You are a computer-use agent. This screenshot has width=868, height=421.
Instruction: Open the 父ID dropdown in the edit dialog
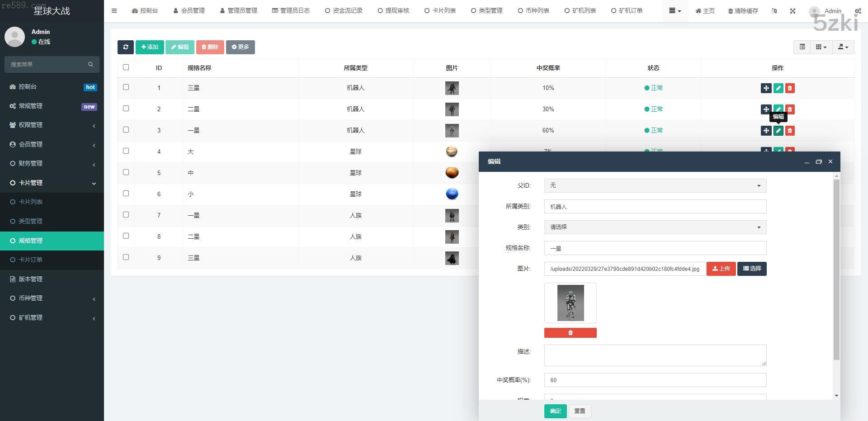[655, 185]
